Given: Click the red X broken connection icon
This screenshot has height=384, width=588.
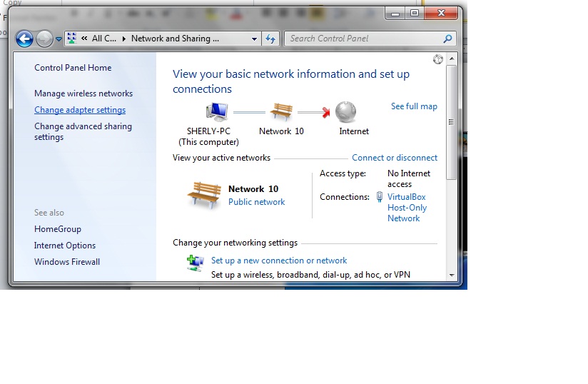Looking at the screenshot, I should (x=326, y=112).
